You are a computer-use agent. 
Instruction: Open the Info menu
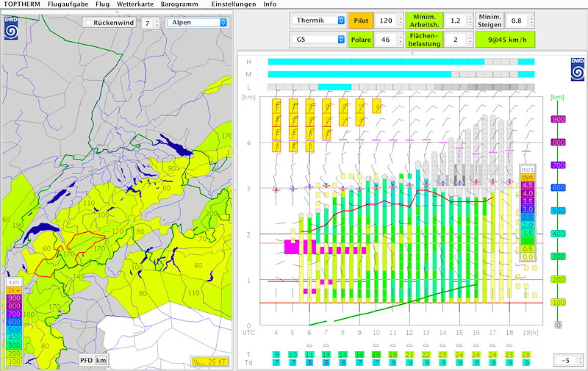pyautogui.click(x=270, y=4)
